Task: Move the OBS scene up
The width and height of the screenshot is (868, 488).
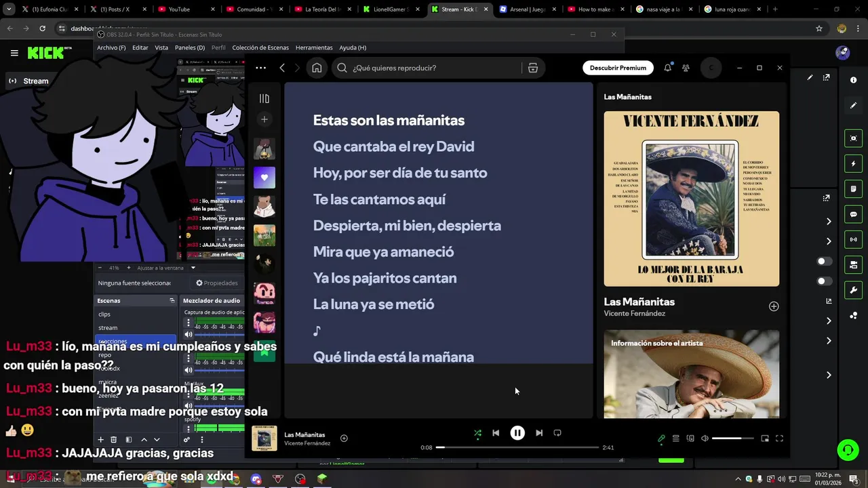Action: [x=144, y=440]
